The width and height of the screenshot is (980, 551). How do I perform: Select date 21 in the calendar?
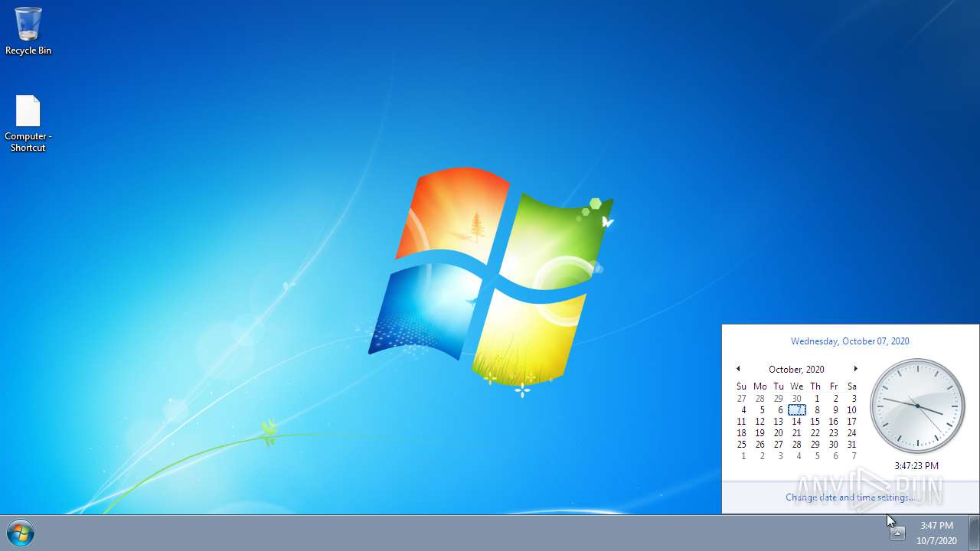click(797, 433)
